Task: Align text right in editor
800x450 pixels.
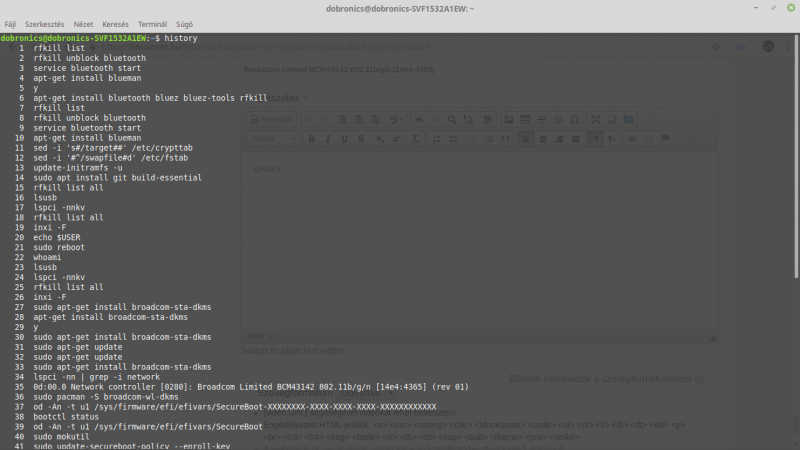Action: point(559,139)
